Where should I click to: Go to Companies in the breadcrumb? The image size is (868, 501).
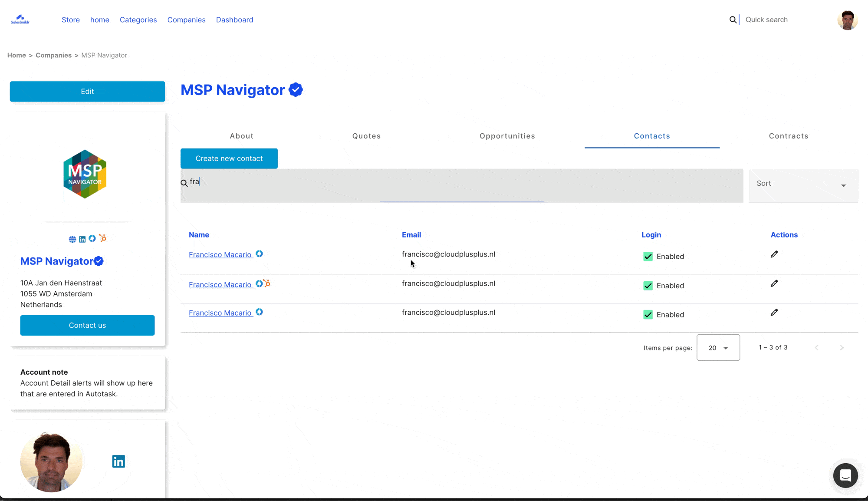(x=54, y=55)
